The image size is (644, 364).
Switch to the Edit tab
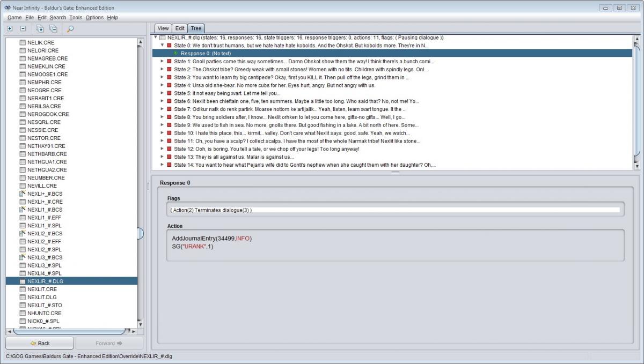[180, 28]
